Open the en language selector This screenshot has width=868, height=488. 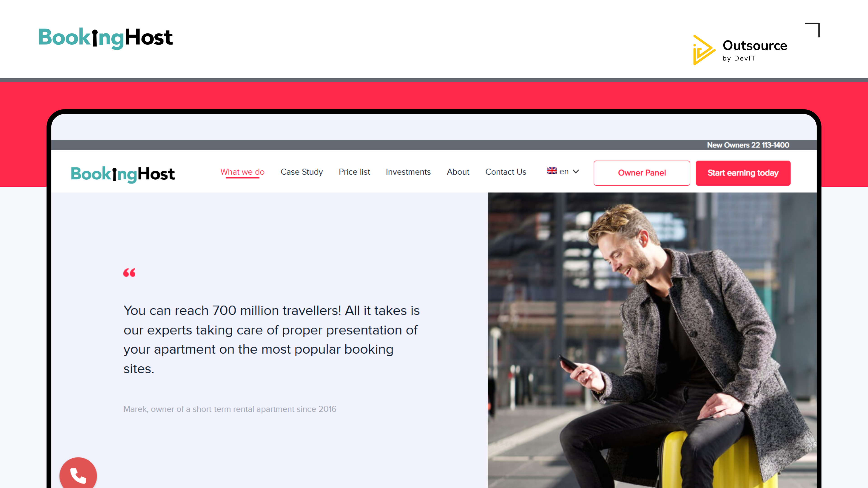pos(563,171)
